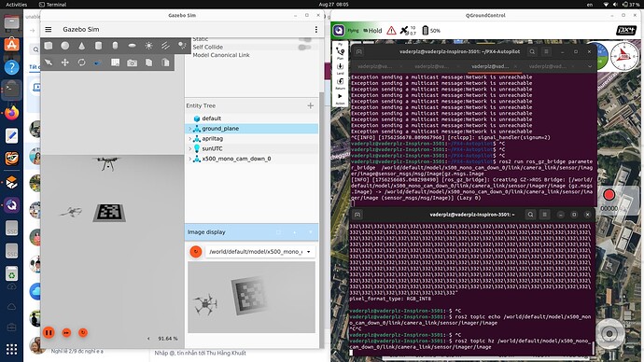The width and height of the screenshot is (644, 362).
Task: Insert a box shape in Gazebo
Action: pyautogui.click(x=49, y=46)
